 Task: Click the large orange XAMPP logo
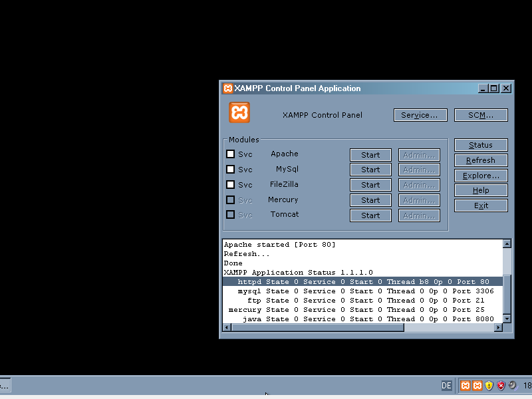coord(239,112)
